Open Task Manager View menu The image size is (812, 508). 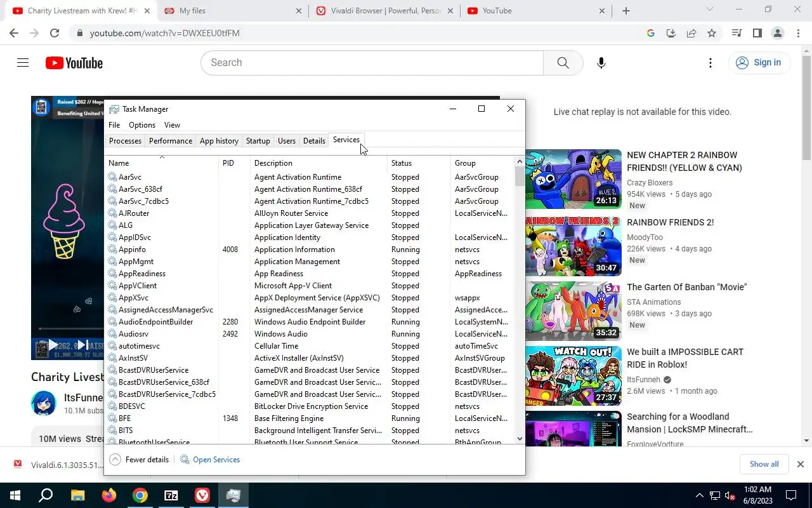[172, 125]
